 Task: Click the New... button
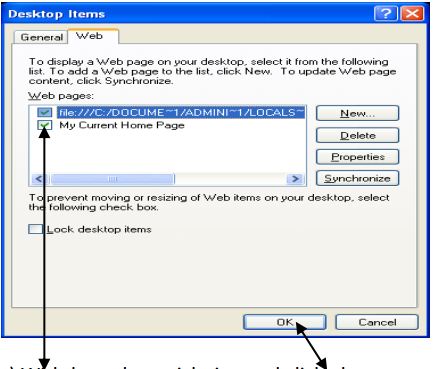coord(357,113)
